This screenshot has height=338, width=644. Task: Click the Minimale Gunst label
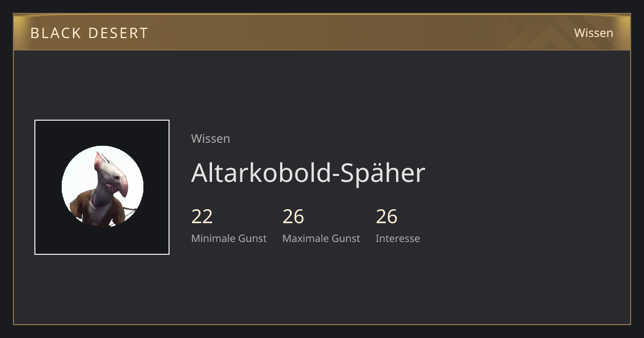click(x=229, y=239)
